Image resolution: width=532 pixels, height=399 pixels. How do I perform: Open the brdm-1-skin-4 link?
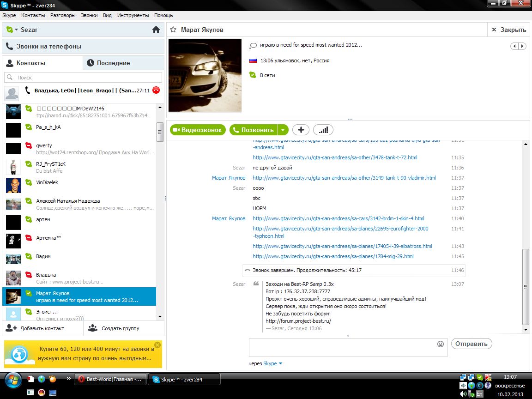338,218
